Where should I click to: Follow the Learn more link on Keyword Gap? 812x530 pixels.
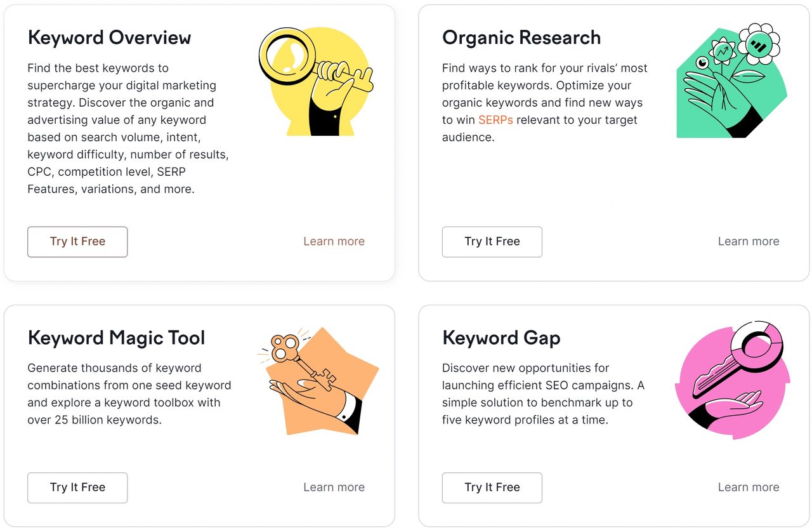pyautogui.click(x=749, y=487)
